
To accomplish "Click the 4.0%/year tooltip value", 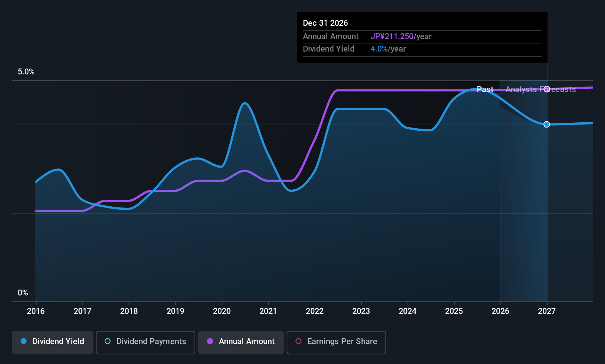I will pyautogui.click(x=388, y=49).
